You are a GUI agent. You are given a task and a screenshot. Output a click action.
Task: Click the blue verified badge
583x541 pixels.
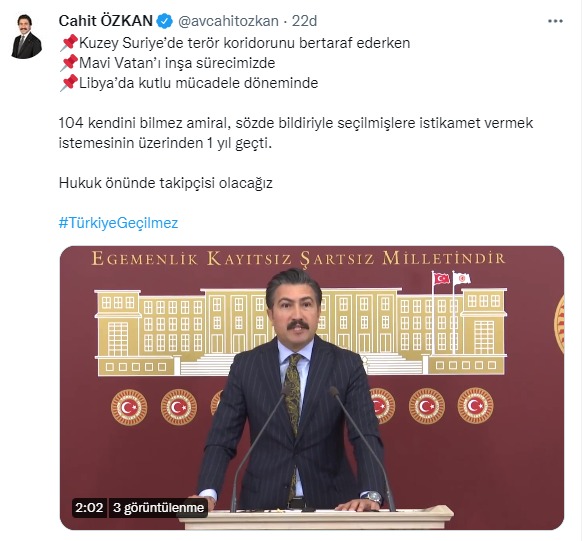tap(164, 21)
